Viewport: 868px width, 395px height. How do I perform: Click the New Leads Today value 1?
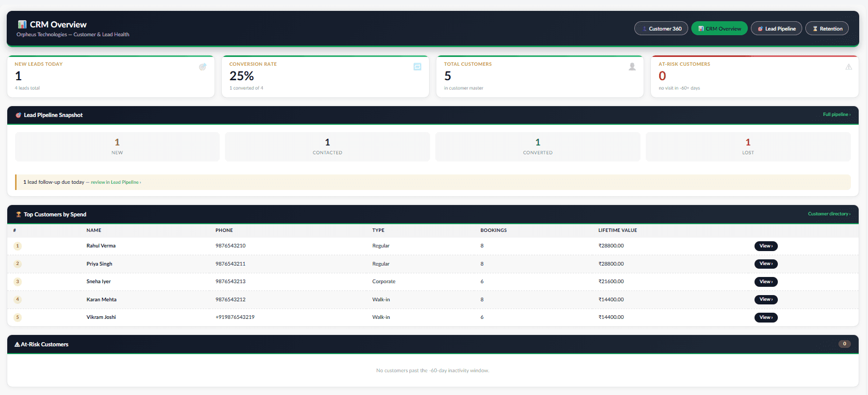(18, 76)
